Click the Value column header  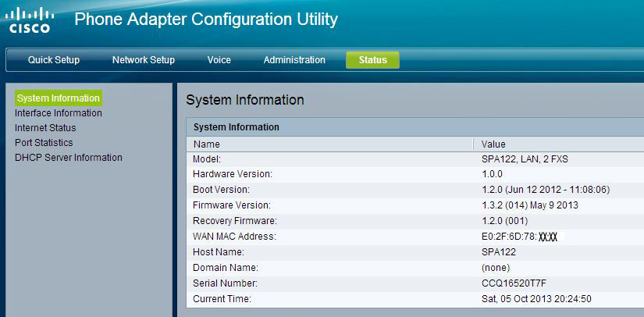point(493,144)
